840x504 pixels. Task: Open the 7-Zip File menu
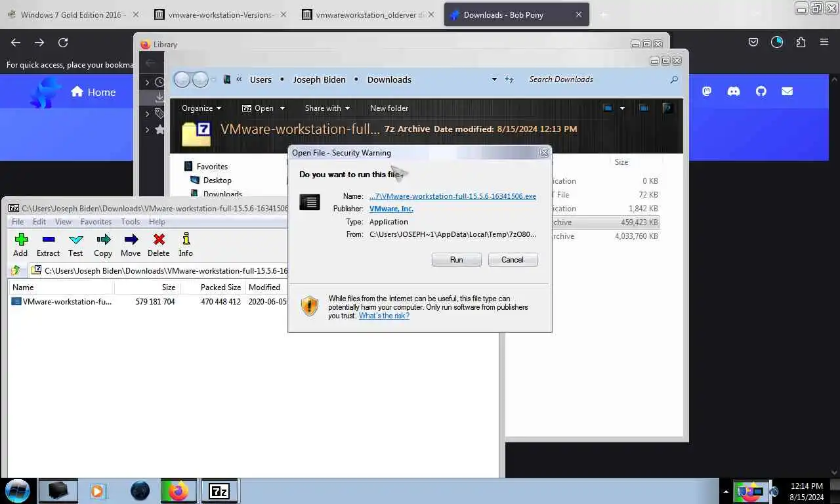tap(18, 222)
